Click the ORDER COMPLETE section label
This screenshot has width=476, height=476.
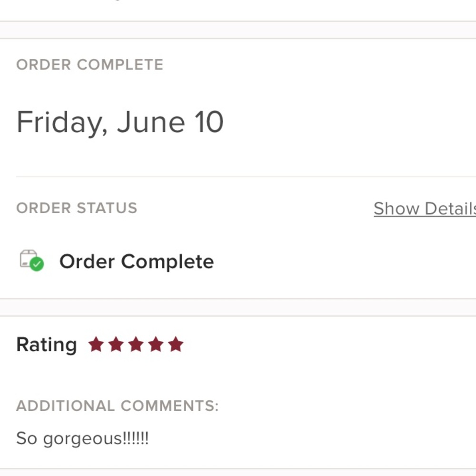click(x=90, y=65)
